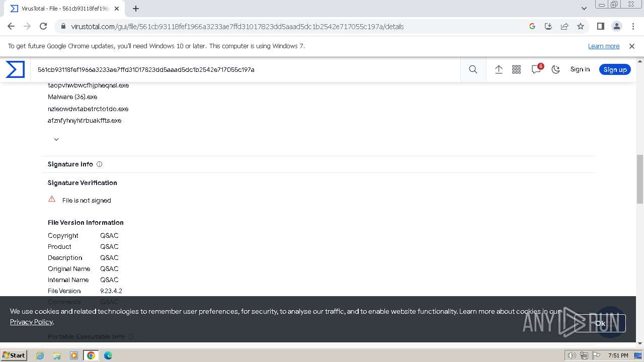Open a new tab with plus button
The width and height of the screenshot is (644, 362).
[x=136, y=9]
